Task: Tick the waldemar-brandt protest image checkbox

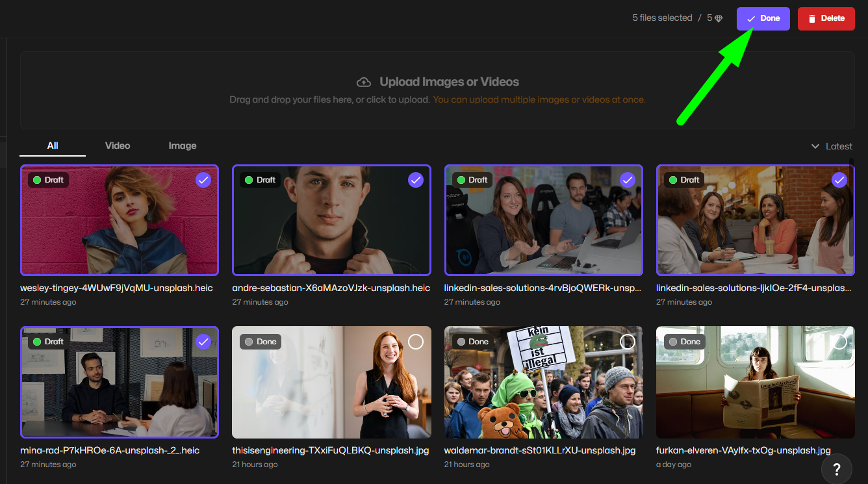Action: [x=628, y=342]
